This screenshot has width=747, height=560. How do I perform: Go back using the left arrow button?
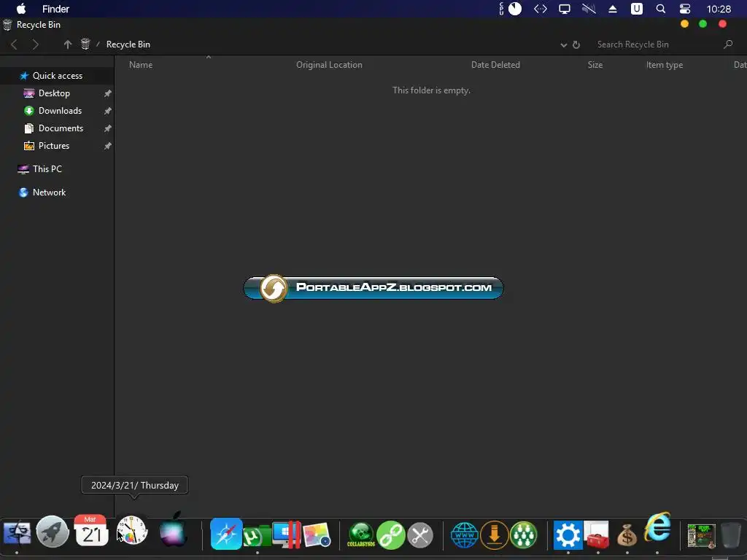coord(14,44)
